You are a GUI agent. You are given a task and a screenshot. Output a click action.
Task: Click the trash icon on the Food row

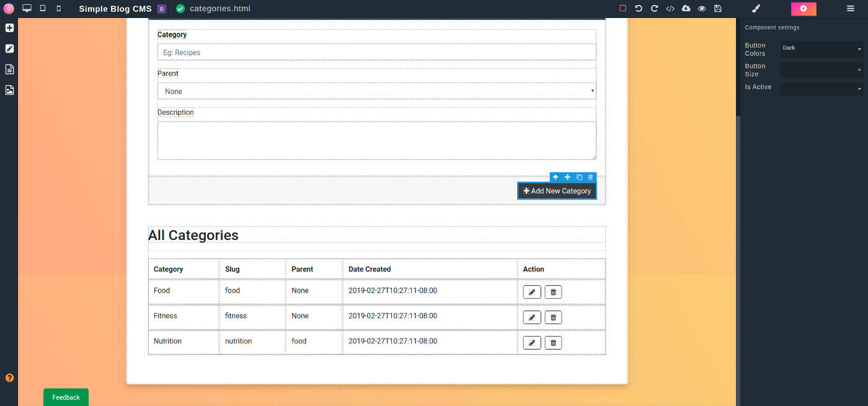(553, 292)
